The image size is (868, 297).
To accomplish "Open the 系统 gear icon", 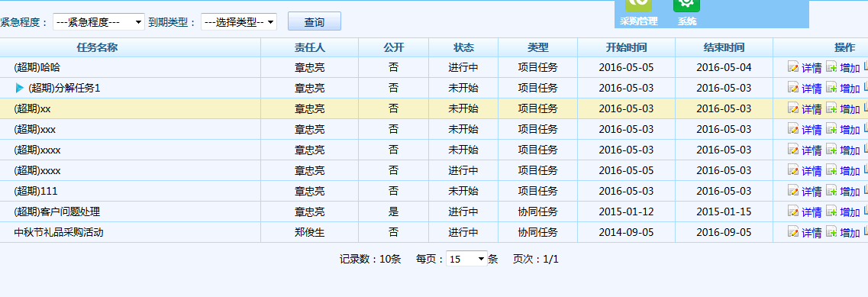I will coord(686,5).
